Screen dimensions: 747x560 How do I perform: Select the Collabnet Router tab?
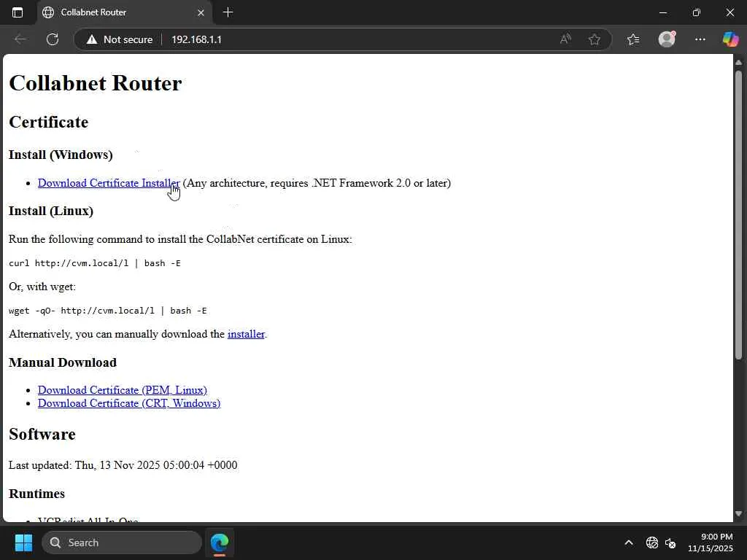124,12
